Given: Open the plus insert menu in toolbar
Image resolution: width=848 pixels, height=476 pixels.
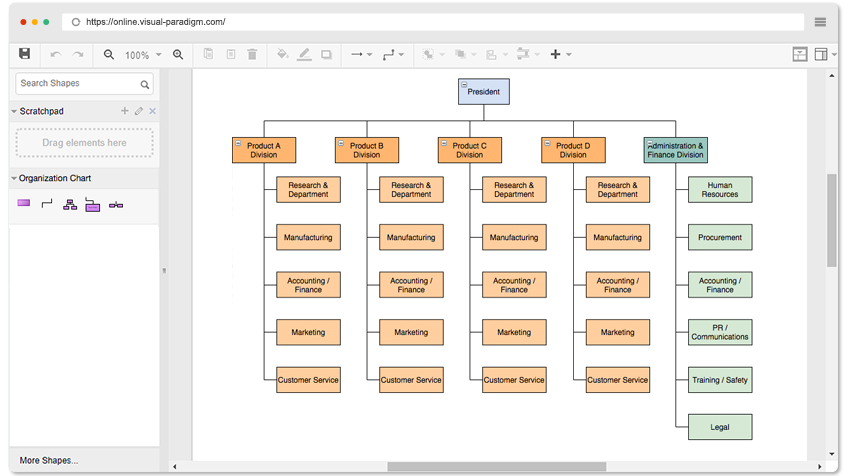Looking at the screenshot, I should [560, 55].
